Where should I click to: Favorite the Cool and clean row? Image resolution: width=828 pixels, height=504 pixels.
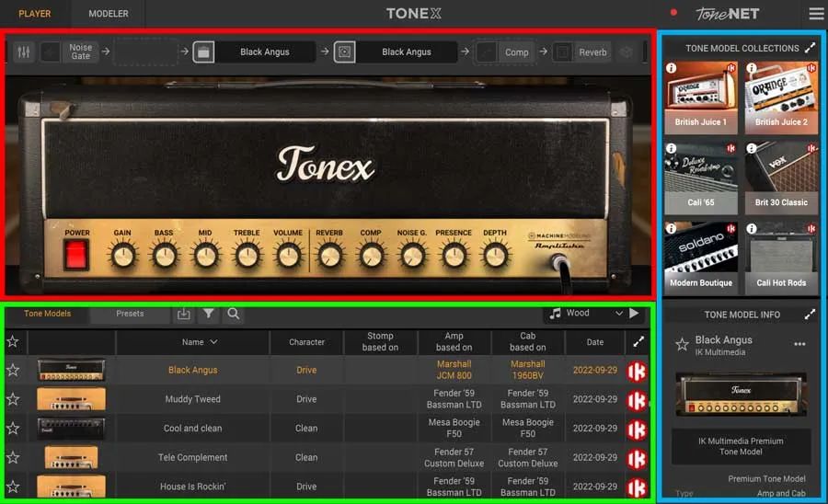tap(13, 428)
